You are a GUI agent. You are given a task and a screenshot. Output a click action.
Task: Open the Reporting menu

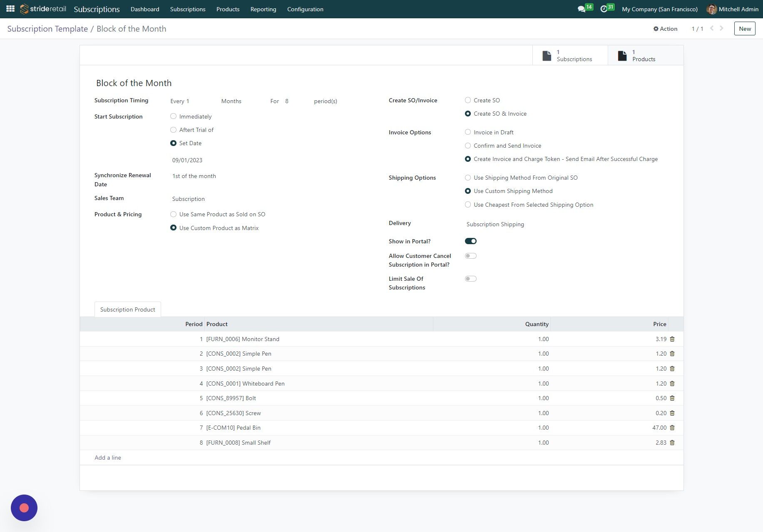[263, 9]
